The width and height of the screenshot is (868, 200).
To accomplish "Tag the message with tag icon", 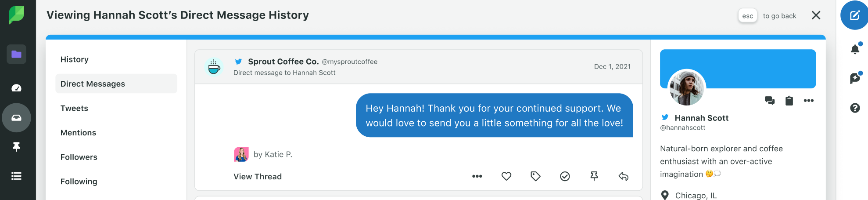I will (535, 176).
